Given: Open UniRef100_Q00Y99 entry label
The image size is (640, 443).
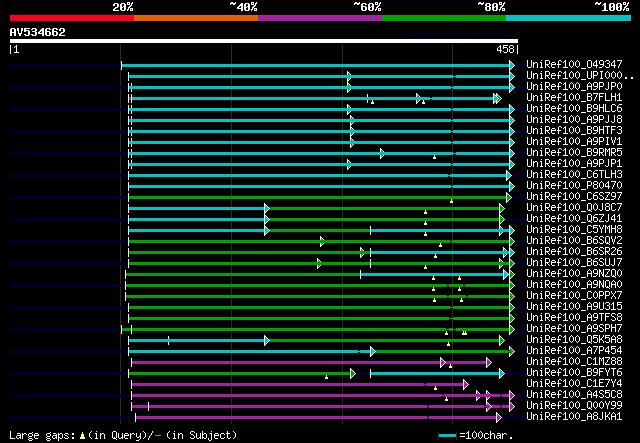Looking at the screenshot, I should pos(574,406).
